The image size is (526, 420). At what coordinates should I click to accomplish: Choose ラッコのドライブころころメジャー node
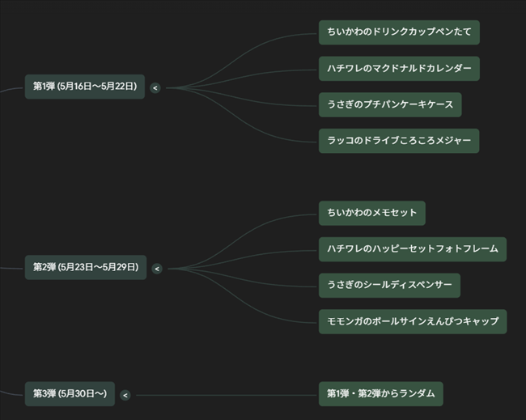(x=399, y=141)
